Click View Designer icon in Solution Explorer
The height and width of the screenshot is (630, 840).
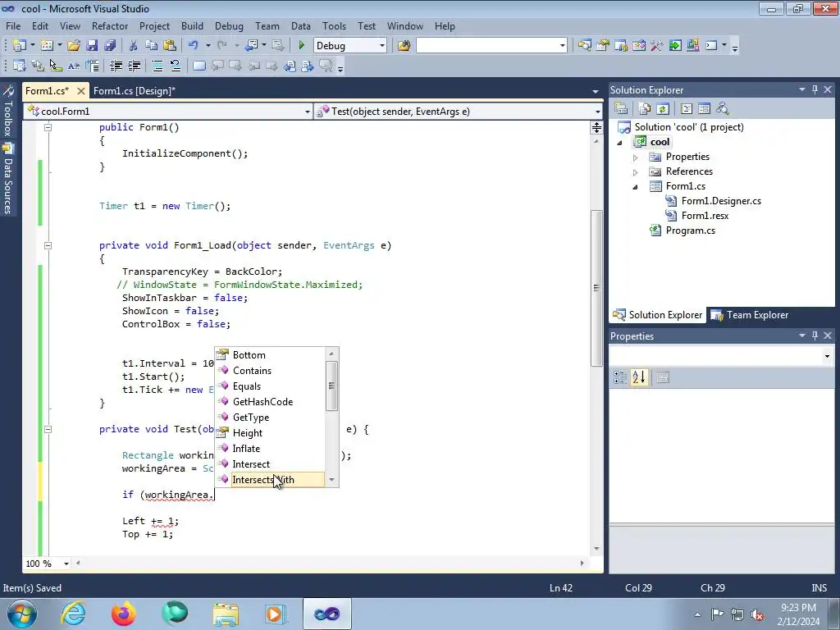(705, 109)
